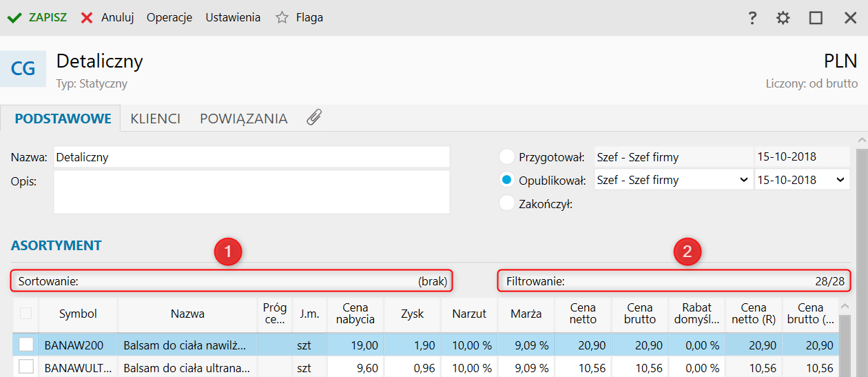
Task: Click the green ZAPISZ checkmark icon
Action: point(14,18)
